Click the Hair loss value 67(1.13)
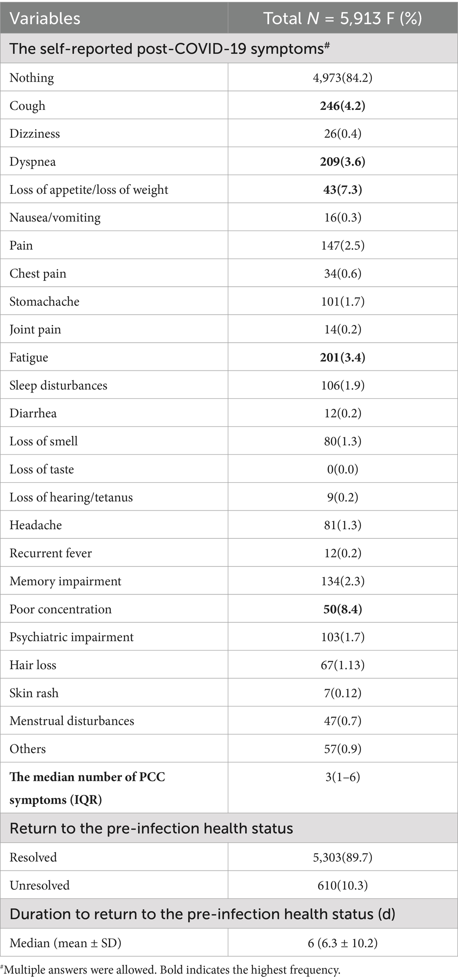 click(342, 665)
